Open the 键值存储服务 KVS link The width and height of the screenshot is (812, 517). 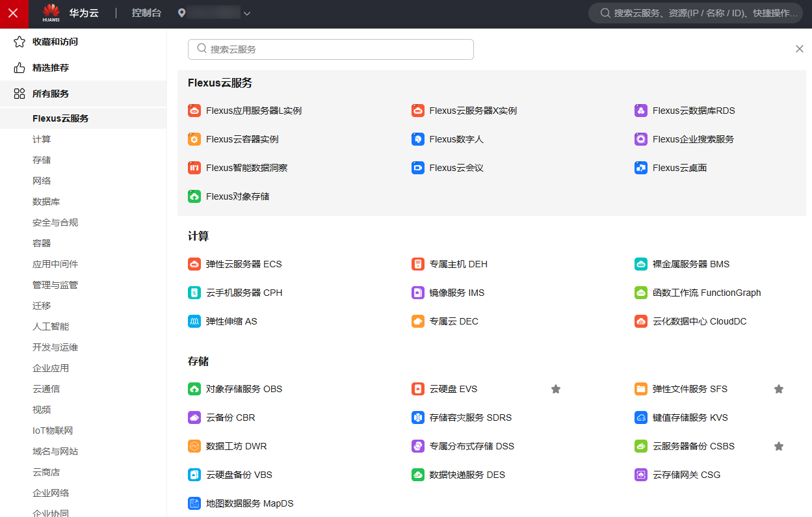[x=690, y=418]
